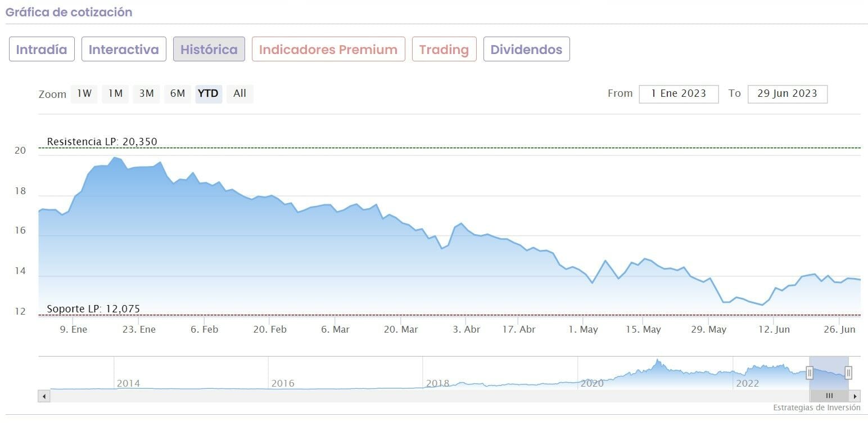
Task: Select the YTD zoom option
Action: click(209, 94)
